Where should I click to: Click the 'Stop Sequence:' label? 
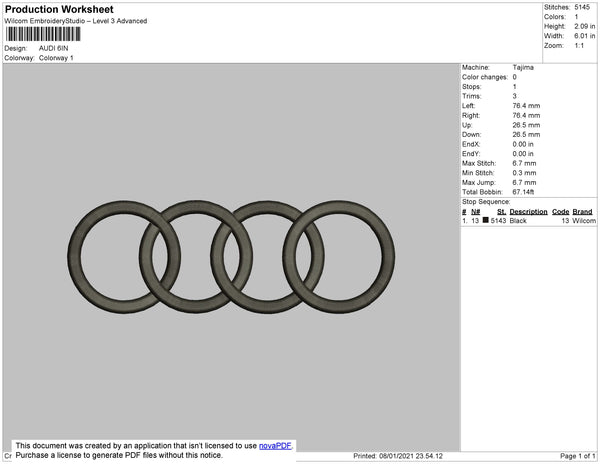pyautogui.click(x=486, y=202)
